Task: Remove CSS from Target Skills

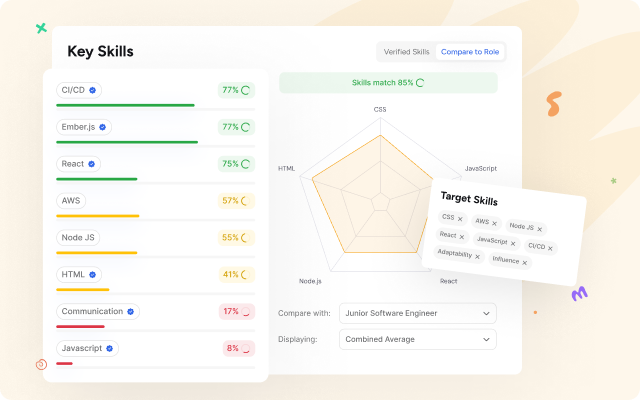Action: [460, 219]
